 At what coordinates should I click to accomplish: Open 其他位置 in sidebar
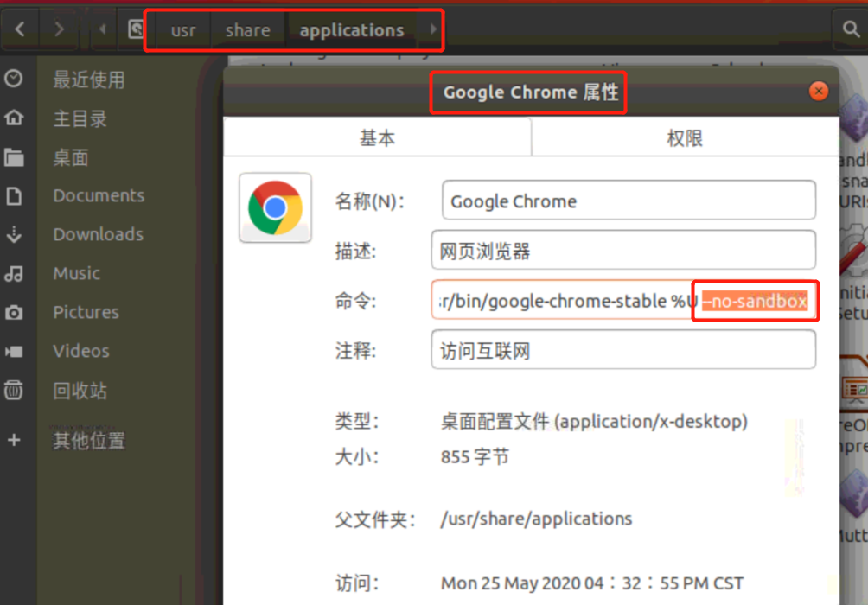[88, 441]
